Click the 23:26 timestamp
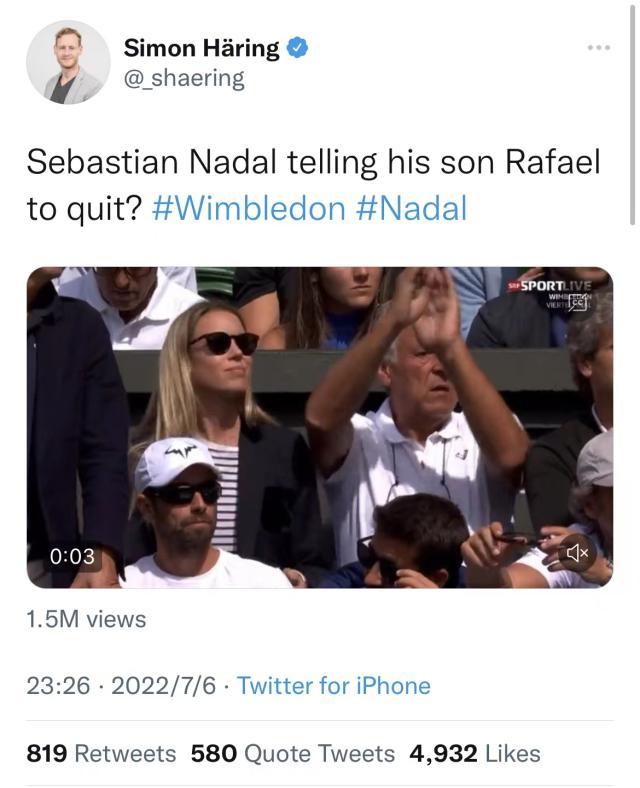The image size is (640, 788). coord(58,686)
